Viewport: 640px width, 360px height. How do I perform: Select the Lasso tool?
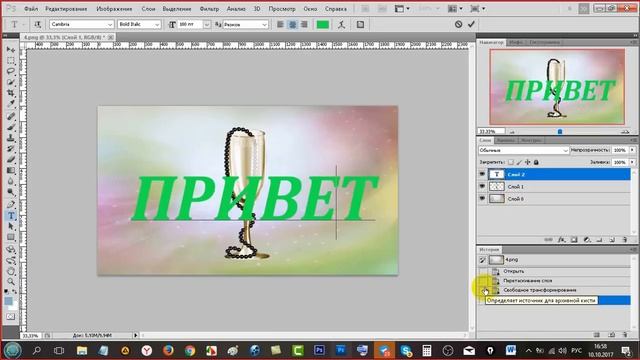coord(11,71)
